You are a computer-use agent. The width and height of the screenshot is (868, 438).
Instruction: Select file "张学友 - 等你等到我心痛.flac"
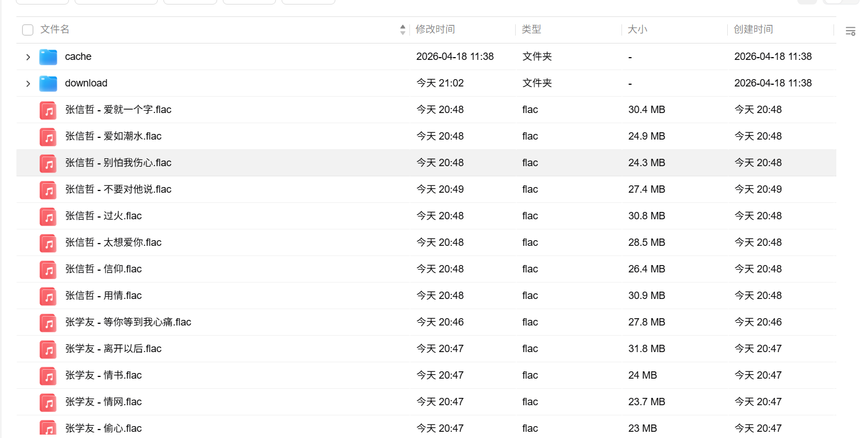point(128,322)
